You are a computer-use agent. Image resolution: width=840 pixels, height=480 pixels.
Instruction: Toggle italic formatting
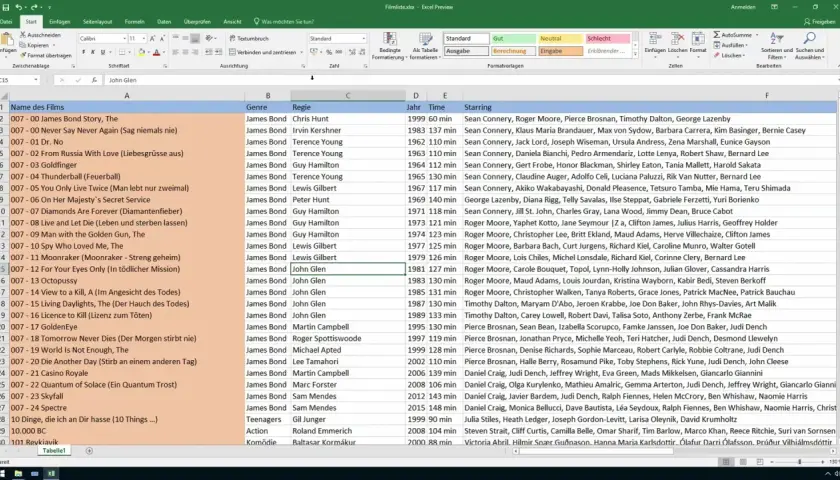pyautogui.click(x=93, y=52)
